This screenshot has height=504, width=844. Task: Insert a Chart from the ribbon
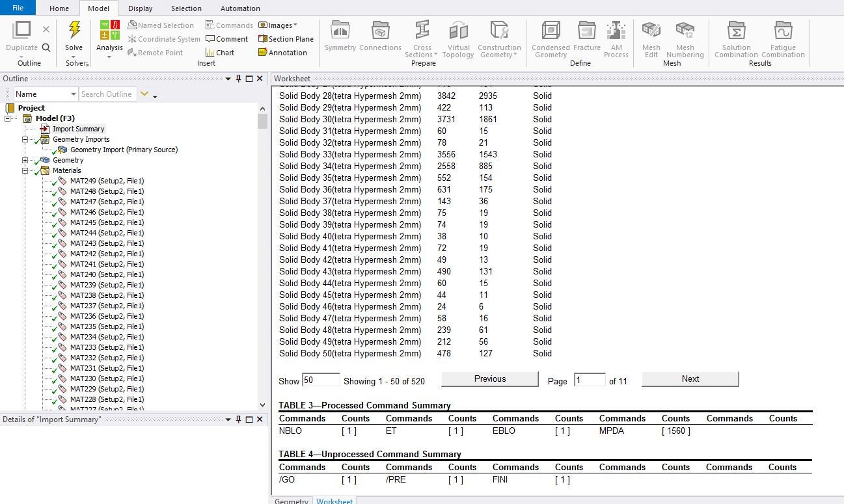click(220, 53)
